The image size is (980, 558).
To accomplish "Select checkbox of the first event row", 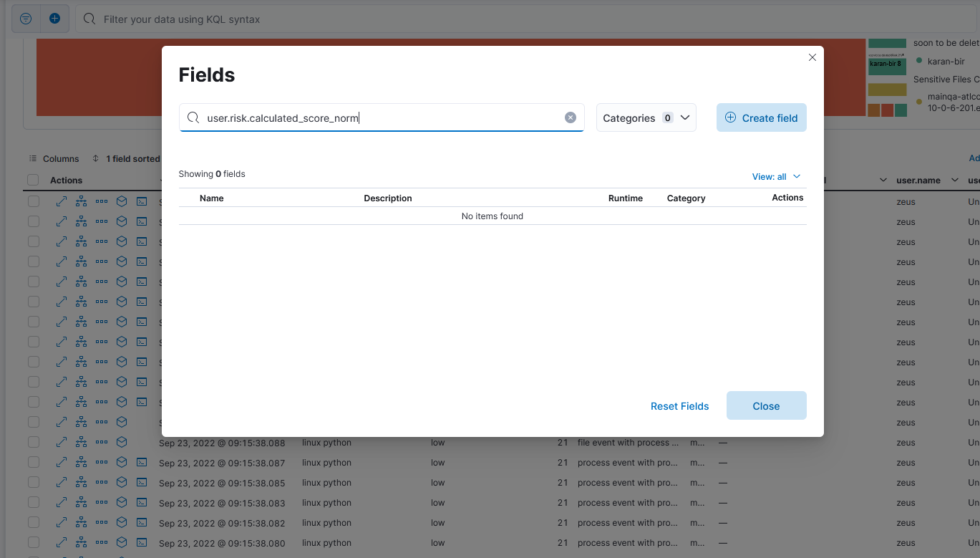I will pos(33,201).
